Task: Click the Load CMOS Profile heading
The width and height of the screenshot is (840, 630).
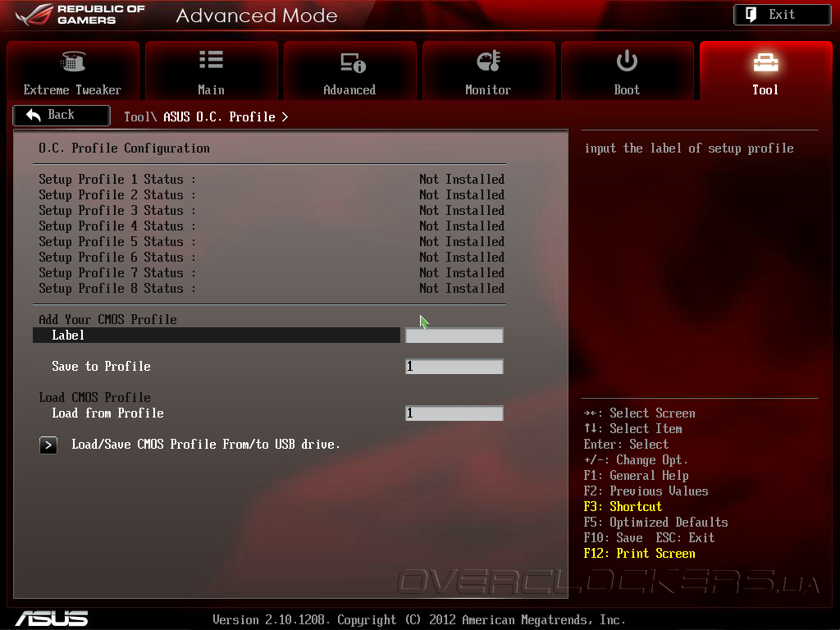Action: pyautogui.click(x=94, y=398)
